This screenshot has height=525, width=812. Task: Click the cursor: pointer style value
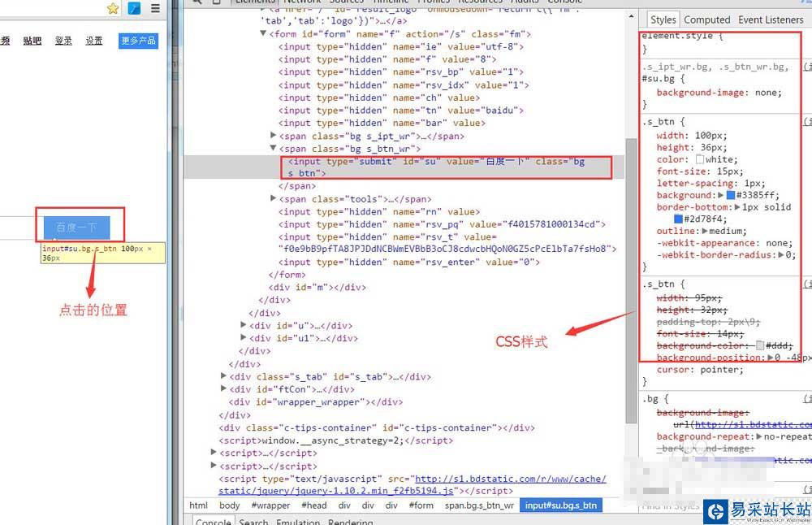pos(721,370)
